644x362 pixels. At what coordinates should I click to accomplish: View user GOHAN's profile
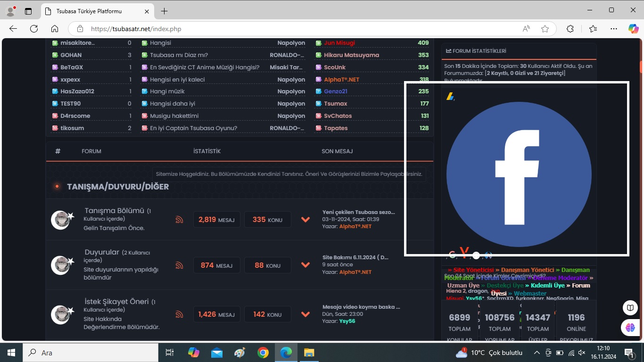coord(71,55)
